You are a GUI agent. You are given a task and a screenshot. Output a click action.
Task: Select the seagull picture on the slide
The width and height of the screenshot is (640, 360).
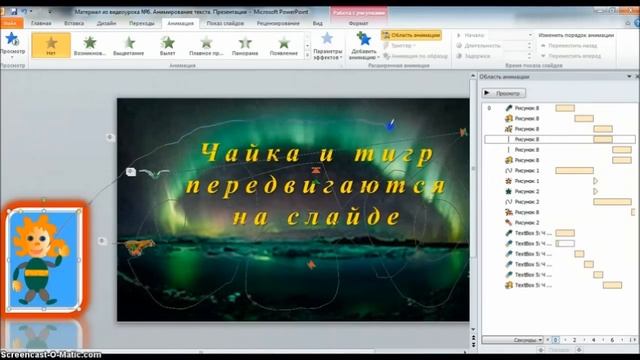[154, 173]
